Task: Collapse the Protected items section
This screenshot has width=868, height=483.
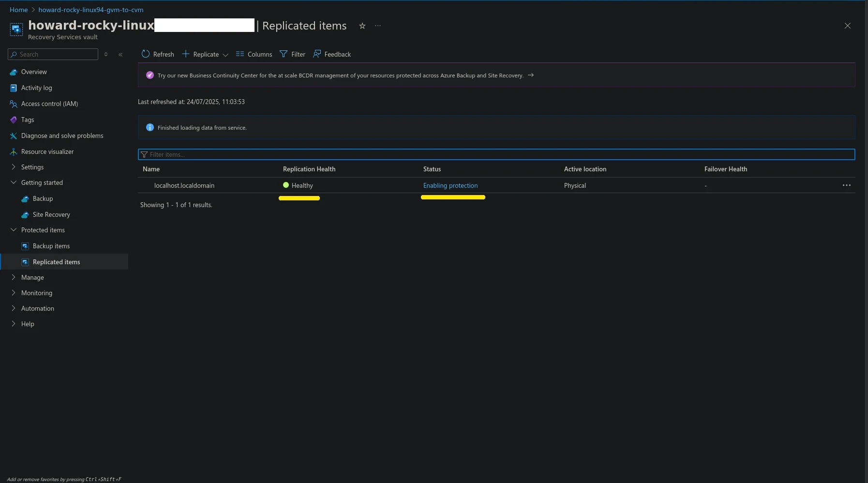Action: pos(43,230)
